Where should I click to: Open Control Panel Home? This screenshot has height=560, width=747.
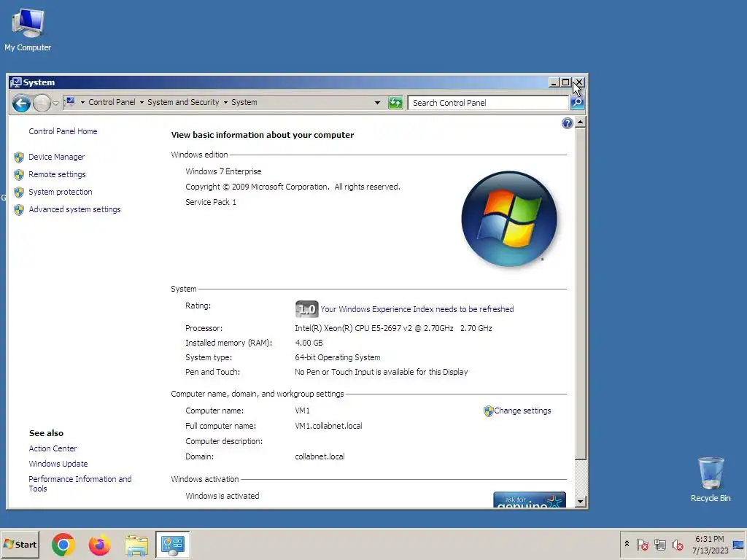[x=63, y=131]
